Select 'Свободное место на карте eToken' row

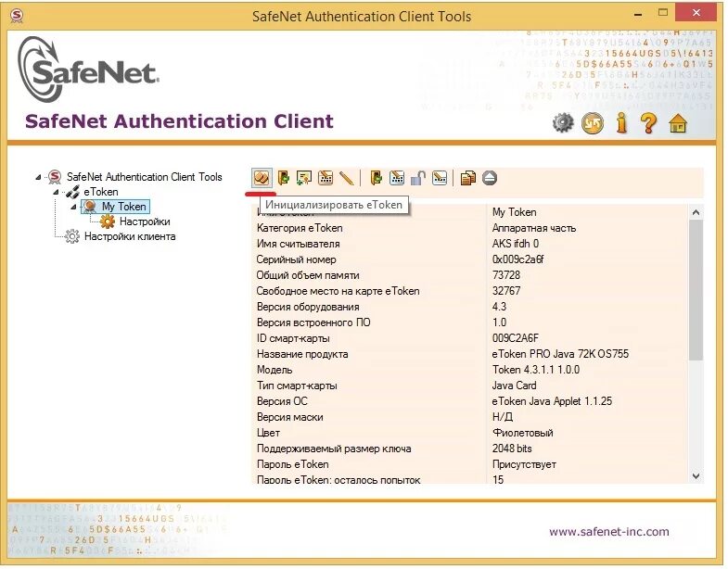pyautogui.click(x=338, y=291)
